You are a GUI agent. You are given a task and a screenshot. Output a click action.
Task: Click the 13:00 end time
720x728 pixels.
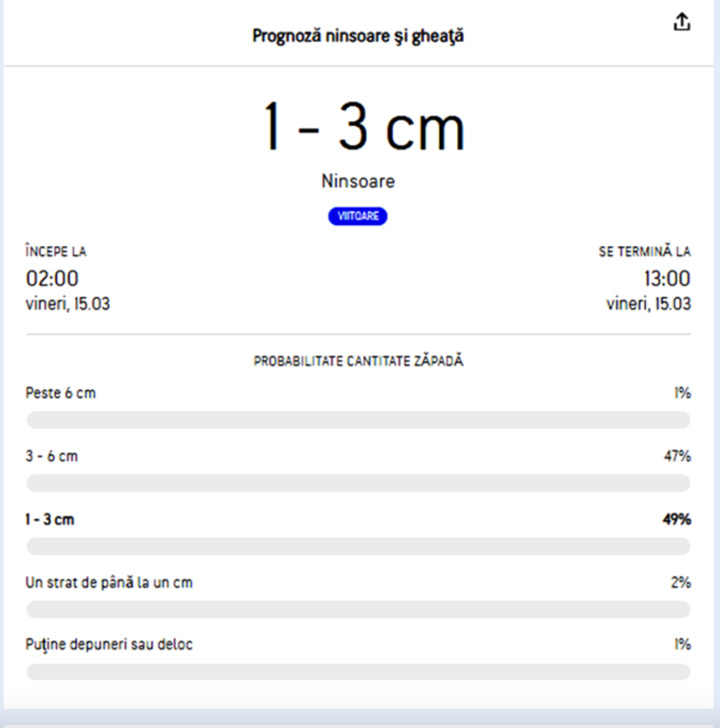pos(666,278)
